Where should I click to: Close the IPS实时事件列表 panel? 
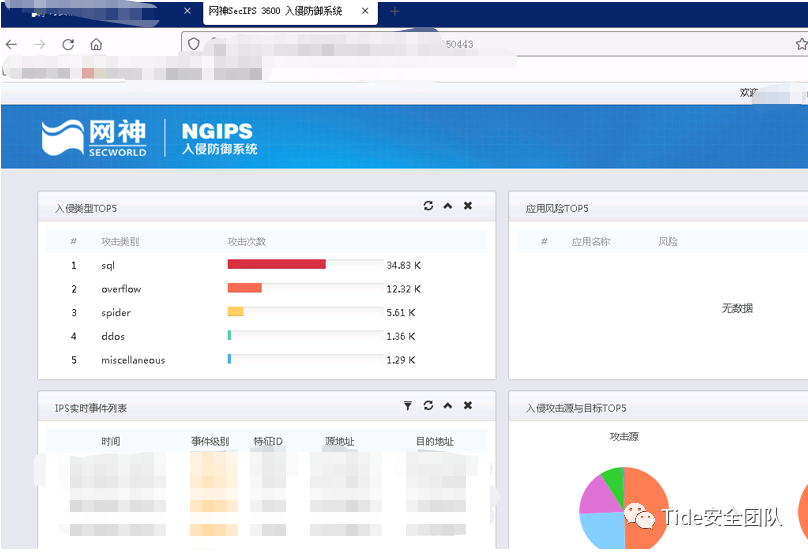[468, 406]
